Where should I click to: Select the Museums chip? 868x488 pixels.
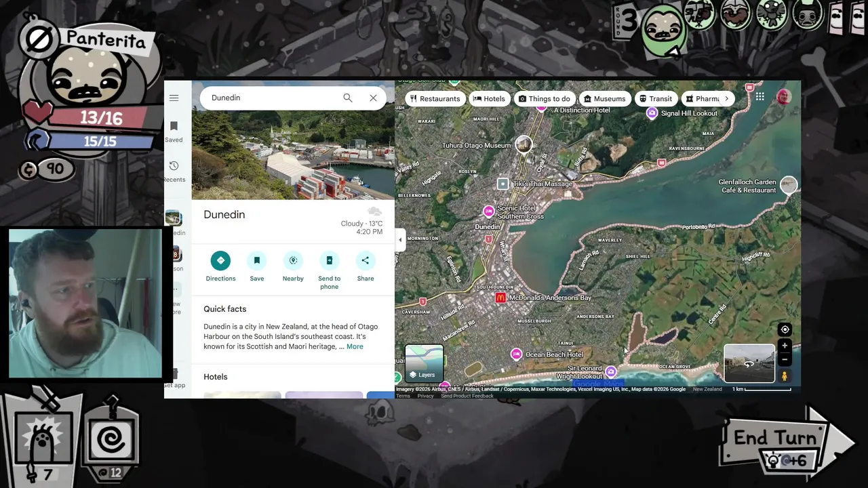coord(605,98)
